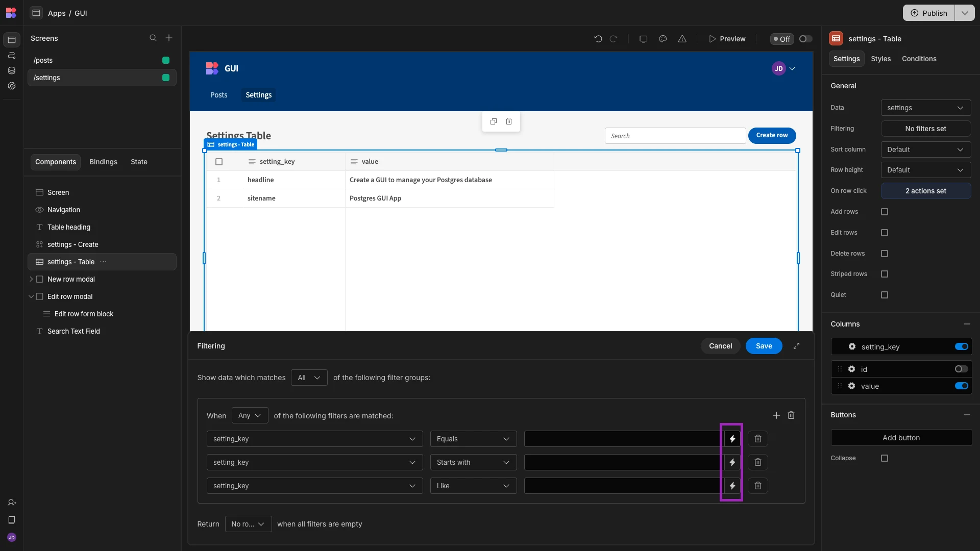Search screens with magnifier icon
Image resolution: width=980 pixels, height=551 pixels.
coord(153,38)
